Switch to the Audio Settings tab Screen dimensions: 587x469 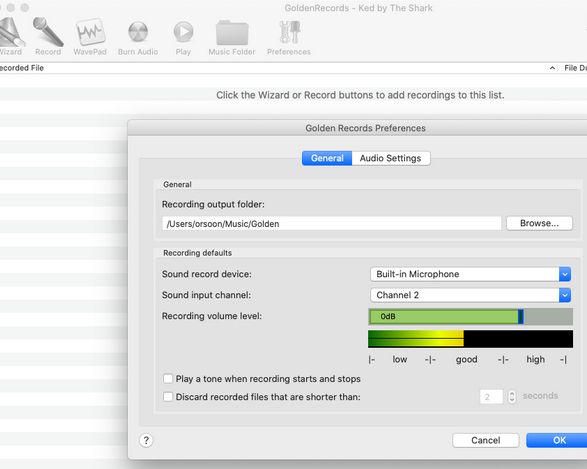[x=390, y=158]
